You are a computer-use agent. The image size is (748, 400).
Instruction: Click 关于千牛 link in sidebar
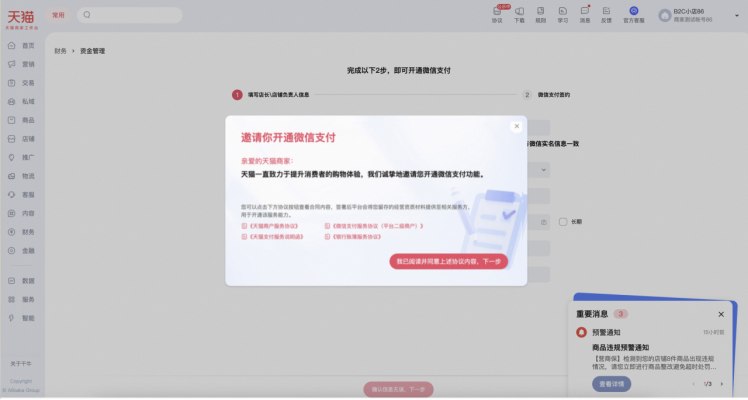click(21, 364)
